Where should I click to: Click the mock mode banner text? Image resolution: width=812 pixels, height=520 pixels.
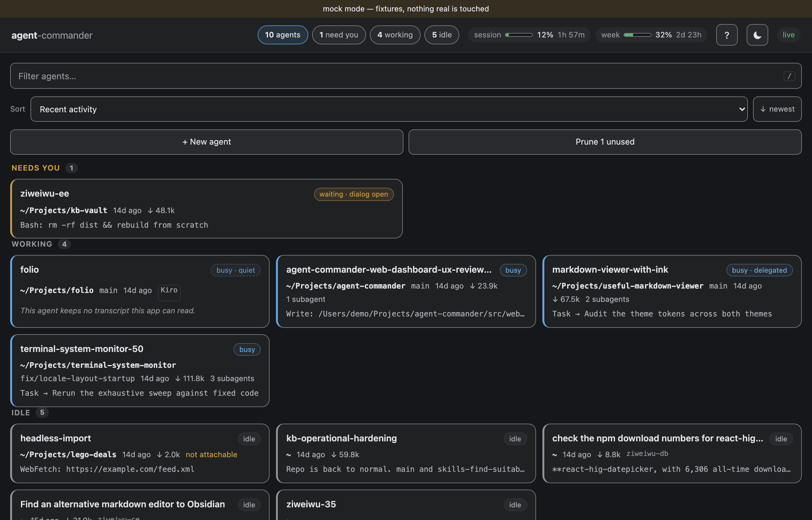tap(406, 9)
